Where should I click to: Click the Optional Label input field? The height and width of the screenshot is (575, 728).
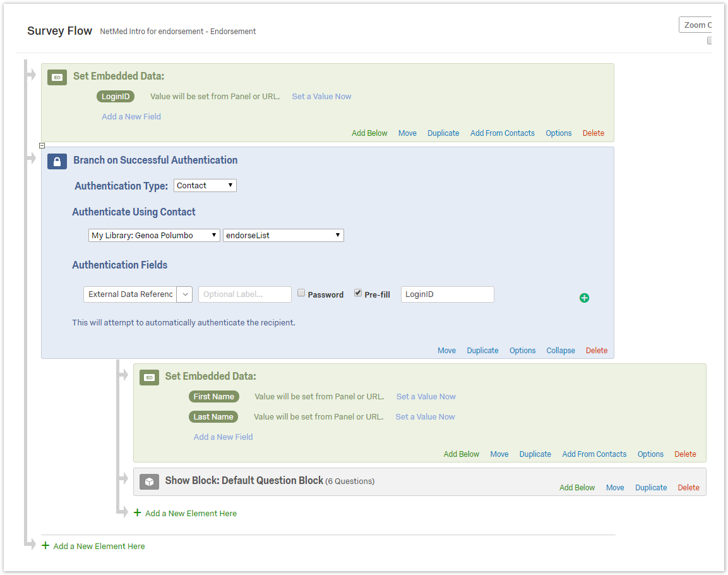coord(244,294)
